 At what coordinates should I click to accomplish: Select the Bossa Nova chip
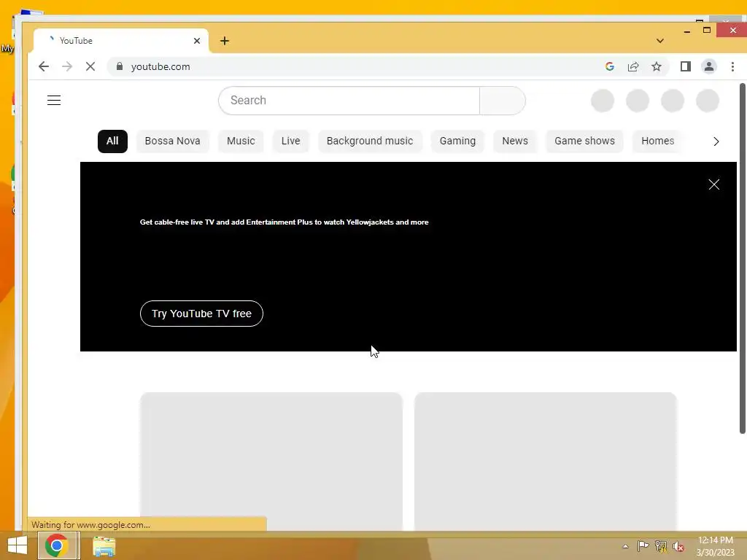click(172, 141)
